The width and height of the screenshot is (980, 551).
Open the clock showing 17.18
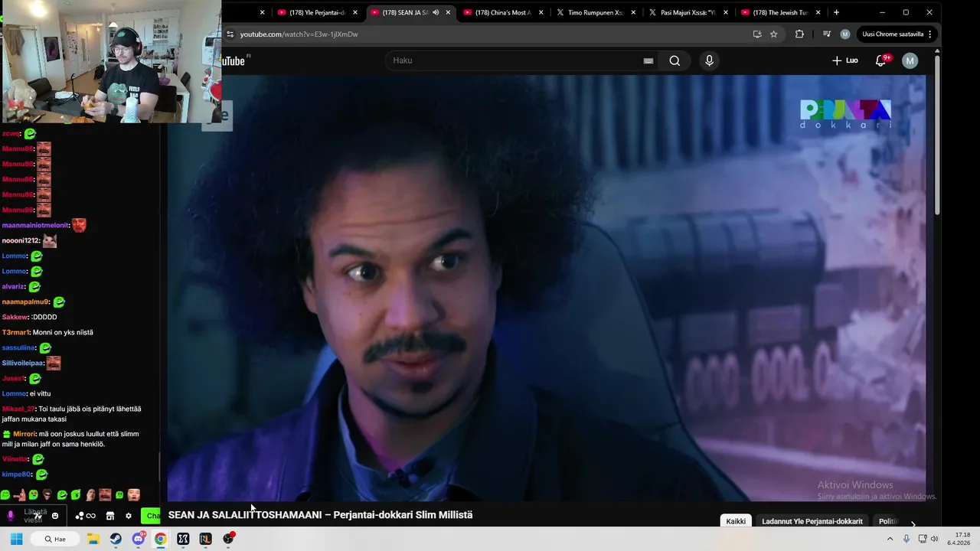pos(958,539)
